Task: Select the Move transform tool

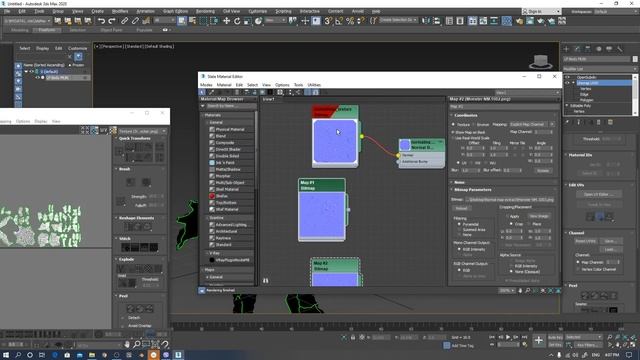Action: coord(226,20)
